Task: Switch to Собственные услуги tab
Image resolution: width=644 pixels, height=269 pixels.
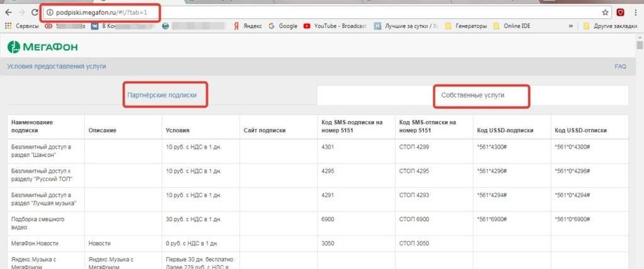Action: [x=472, y=94]
